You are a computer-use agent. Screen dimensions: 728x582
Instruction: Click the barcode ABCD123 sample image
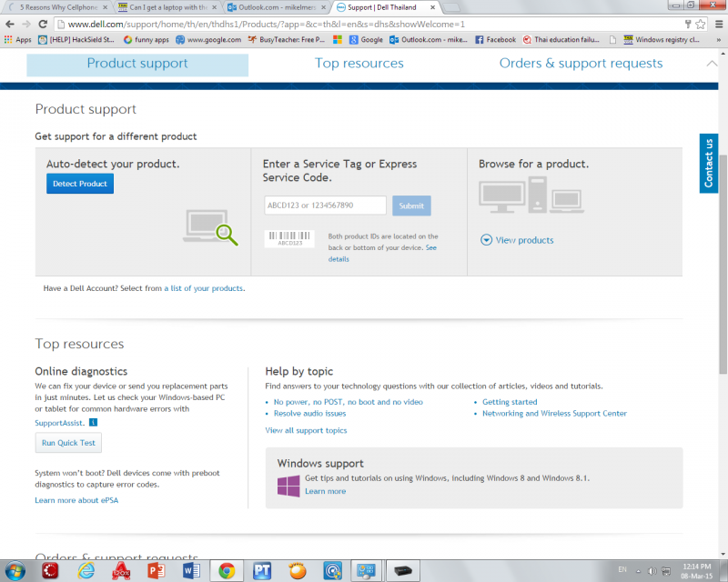(289, 238)
